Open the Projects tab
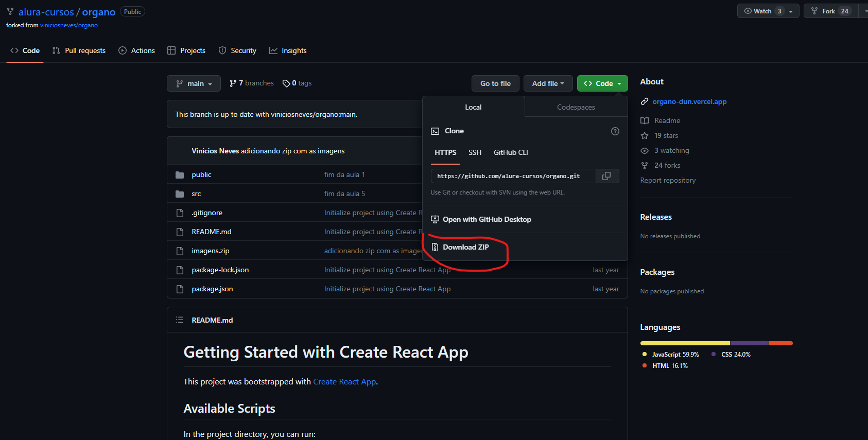Image resolution: width=868 pixels, height=440 pixels. [x=186, y=50]
